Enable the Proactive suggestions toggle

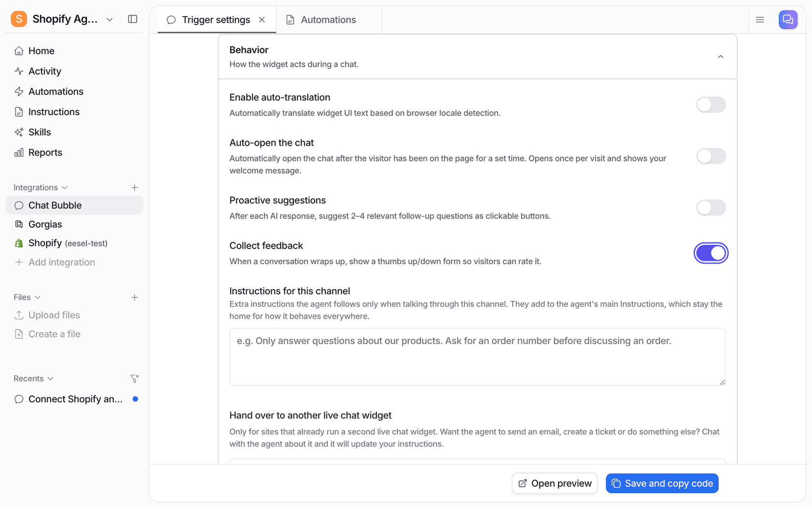711,208
